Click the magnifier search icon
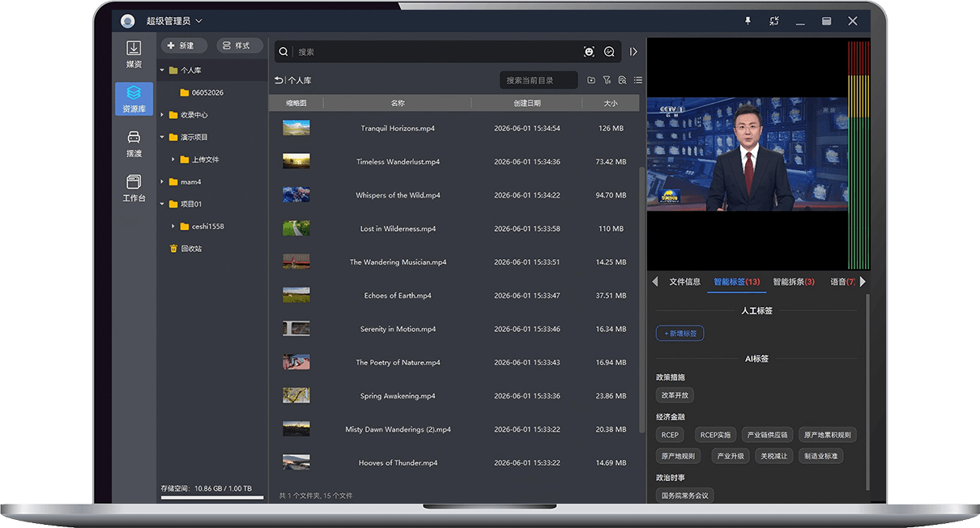The image size is (980, 528). [283, 52]
